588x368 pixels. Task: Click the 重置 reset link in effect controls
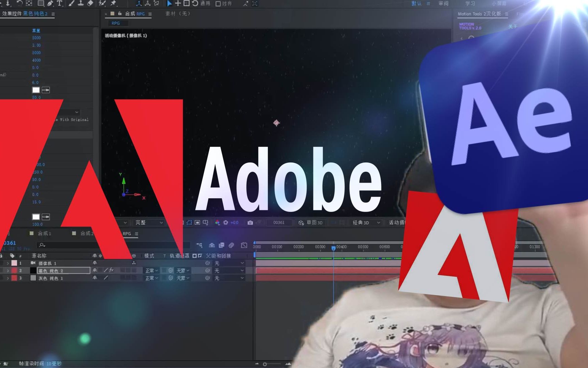coord(36,30)
